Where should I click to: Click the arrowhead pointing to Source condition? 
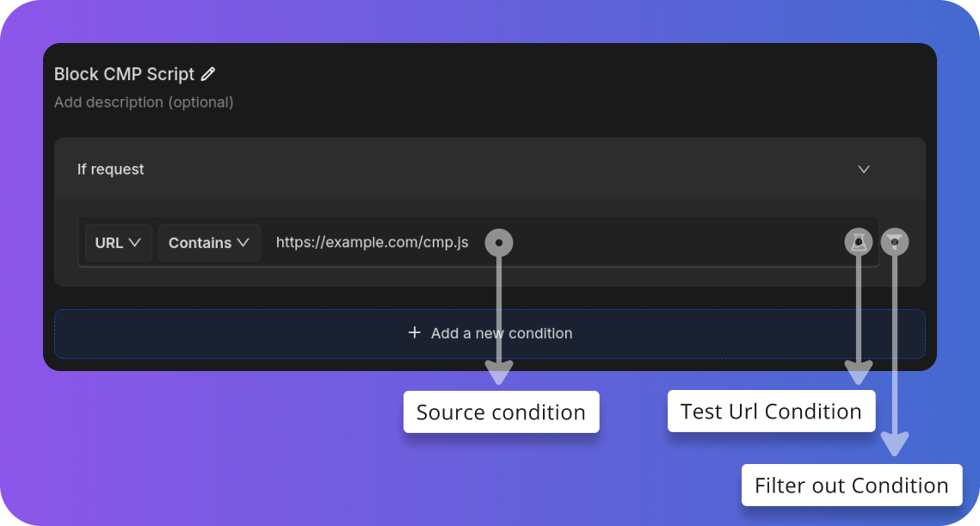point(500,374)
